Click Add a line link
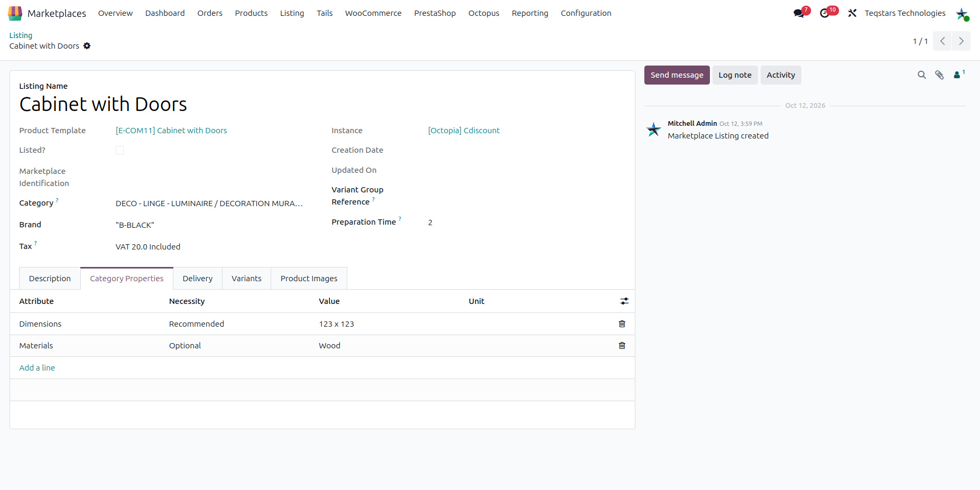Viewport: 980px width, 490px height. (37, 368)
